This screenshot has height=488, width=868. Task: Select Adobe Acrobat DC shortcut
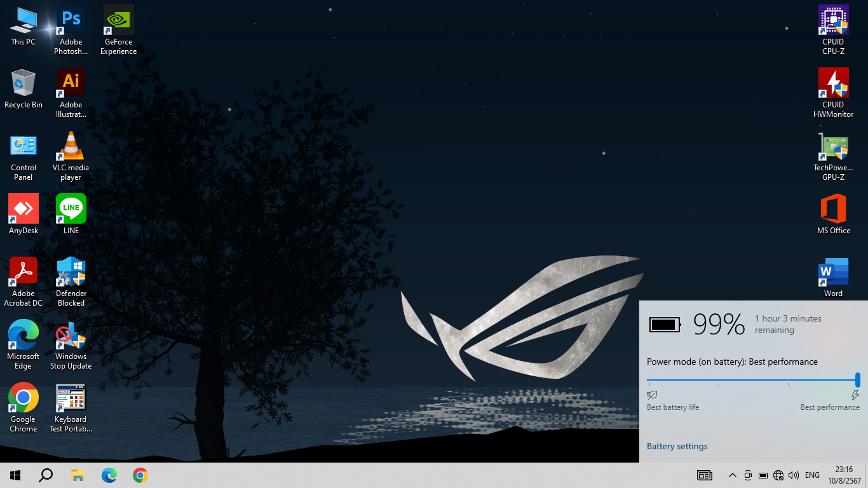pyautogui.click(x=24, y=281)
